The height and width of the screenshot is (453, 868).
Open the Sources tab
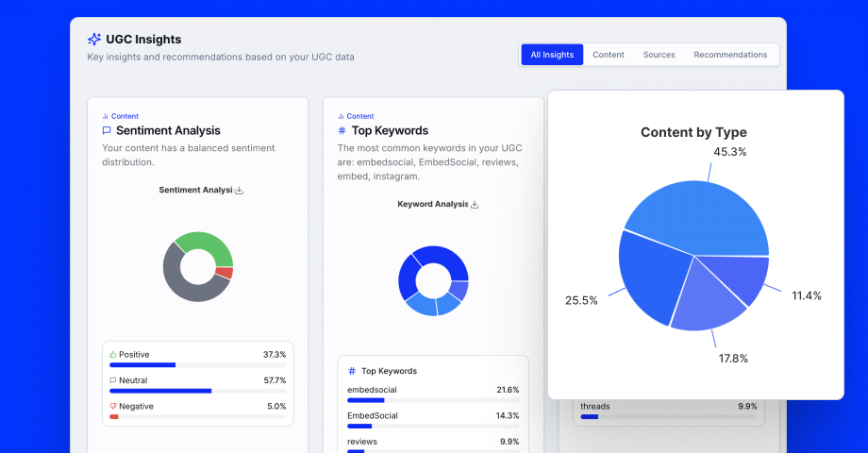pos(659,55)
